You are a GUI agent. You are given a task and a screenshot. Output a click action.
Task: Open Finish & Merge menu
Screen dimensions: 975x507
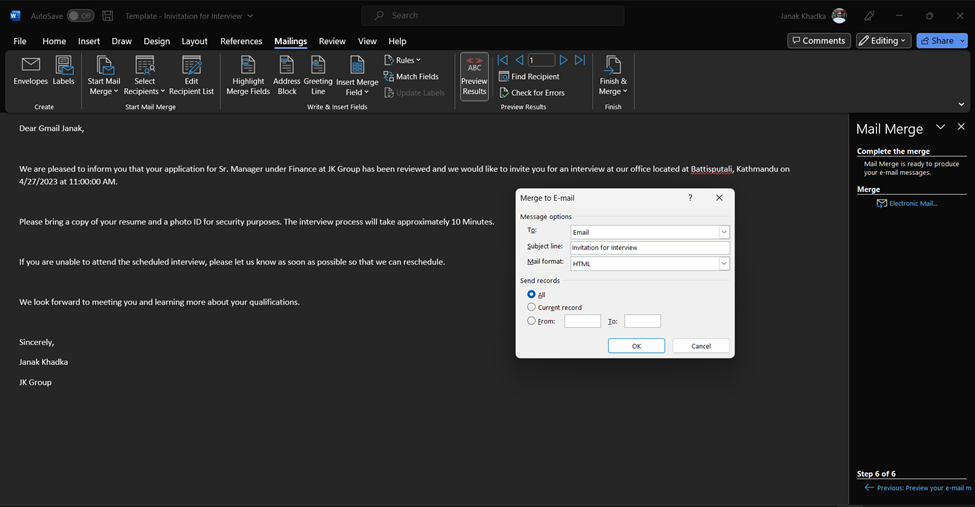(x=613, y=75)
